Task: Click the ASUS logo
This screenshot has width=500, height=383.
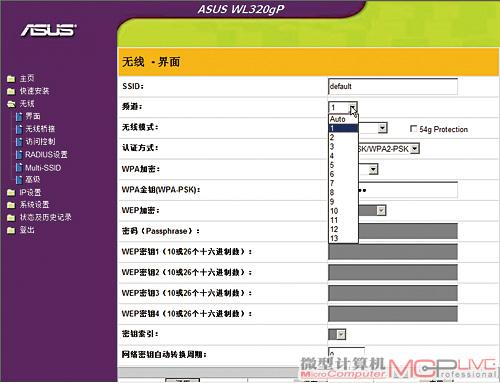Action: [49, 30]
